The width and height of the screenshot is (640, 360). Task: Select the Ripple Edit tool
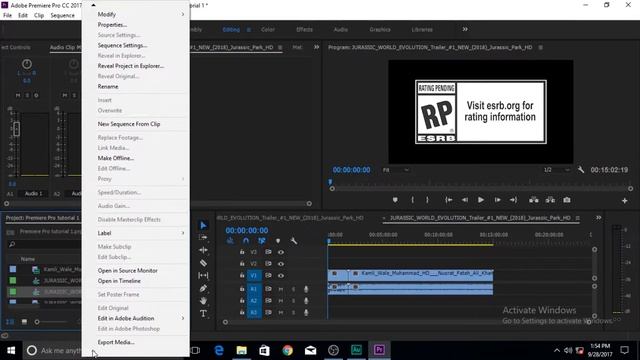tap(203, 250)
